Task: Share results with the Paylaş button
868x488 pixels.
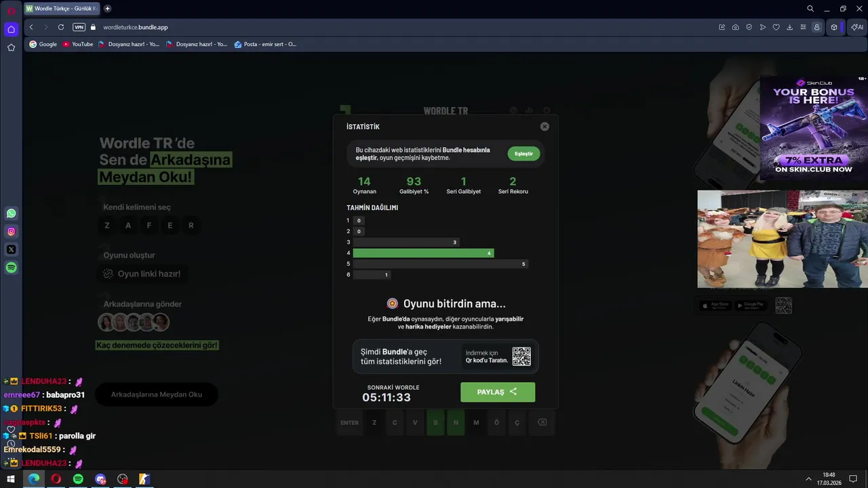Action: pyautogui.click(x=498, y=392)
